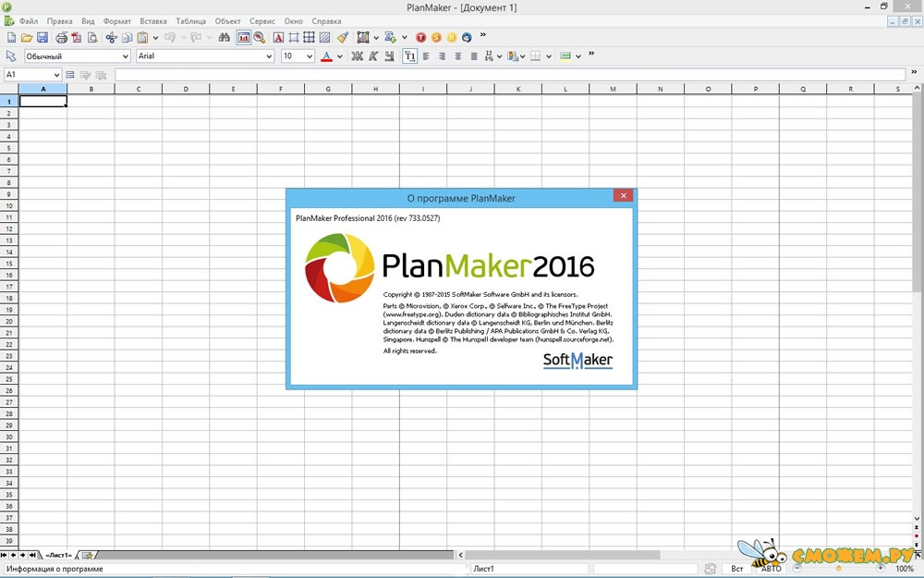Cut selection using the scissors icon
The width and height of the screenshot is (924, 578).
point(112,37)
